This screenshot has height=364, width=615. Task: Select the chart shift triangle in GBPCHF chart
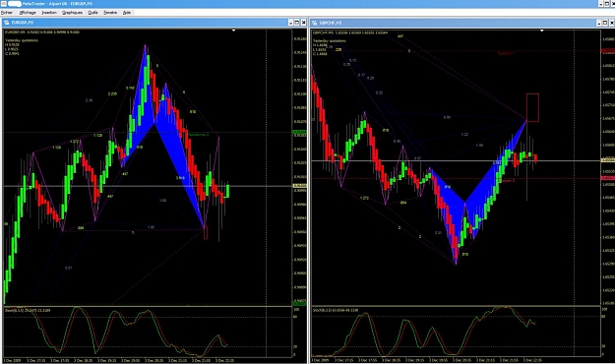[x=541, y=30]
